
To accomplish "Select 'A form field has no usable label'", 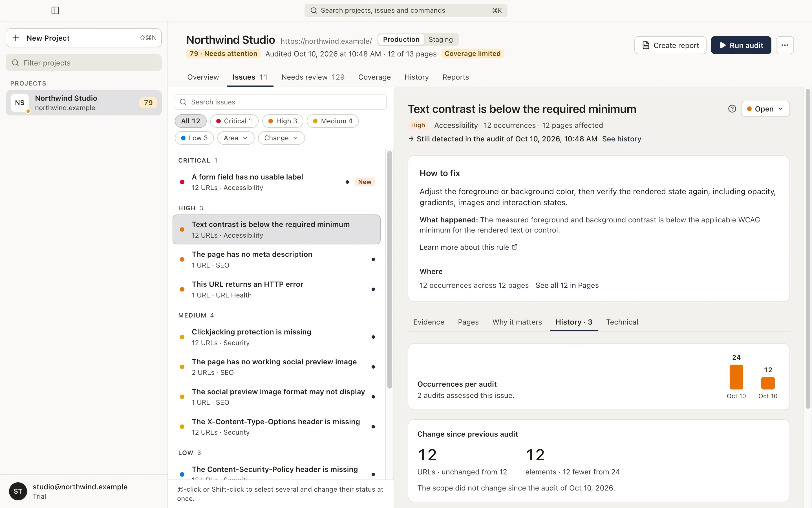I will pyautogui.click(x=277, y=182).
